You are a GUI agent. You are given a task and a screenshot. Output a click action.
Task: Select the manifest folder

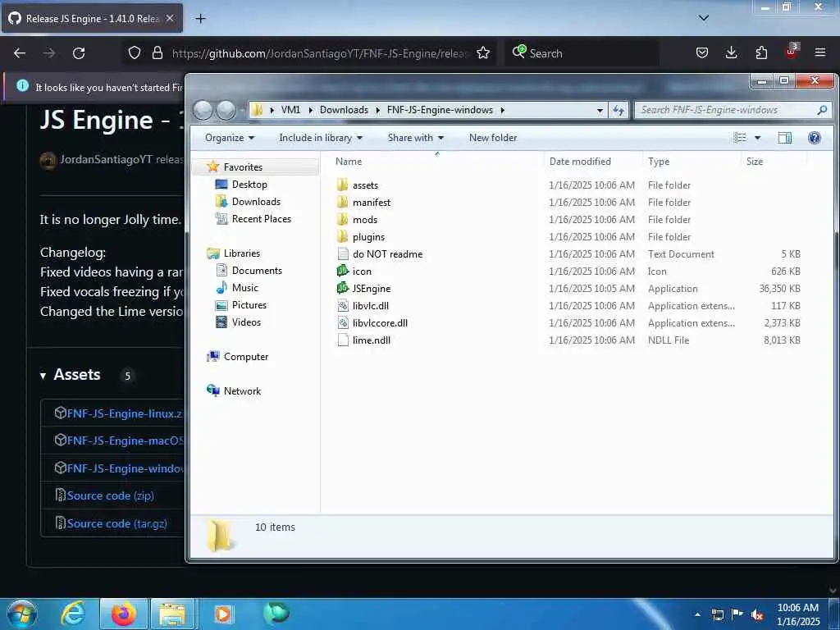pyautogui.click(x=372, y=203)
